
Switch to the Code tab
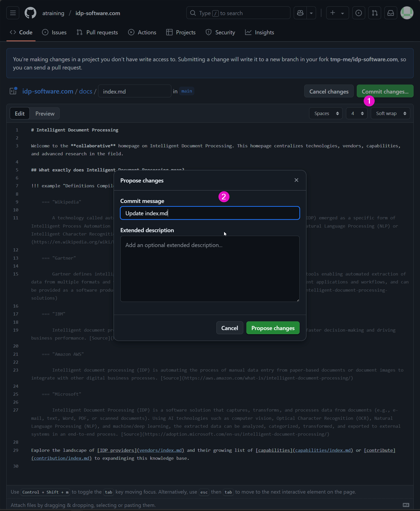(21, 32)
